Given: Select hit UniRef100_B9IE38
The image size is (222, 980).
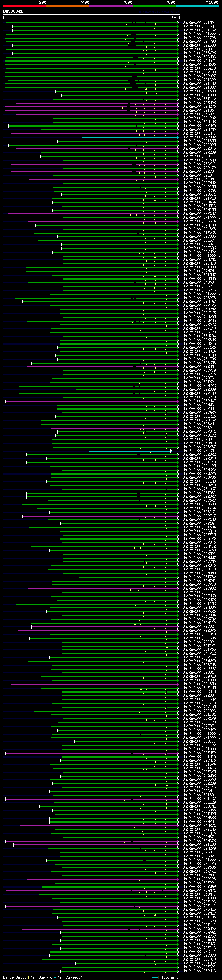Looking at the screenshot, I should [199, 845].
